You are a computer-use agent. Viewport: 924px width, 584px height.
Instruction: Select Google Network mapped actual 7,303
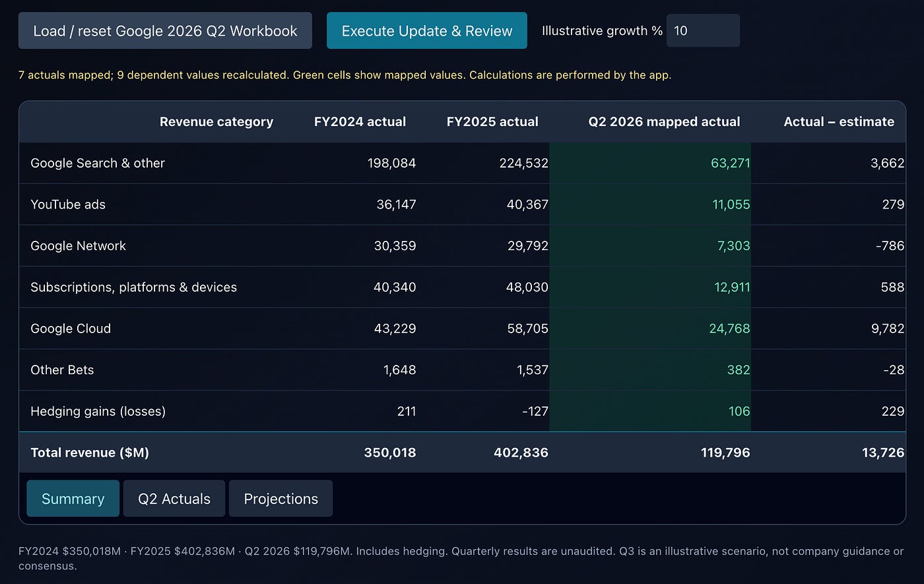(733, 245)
